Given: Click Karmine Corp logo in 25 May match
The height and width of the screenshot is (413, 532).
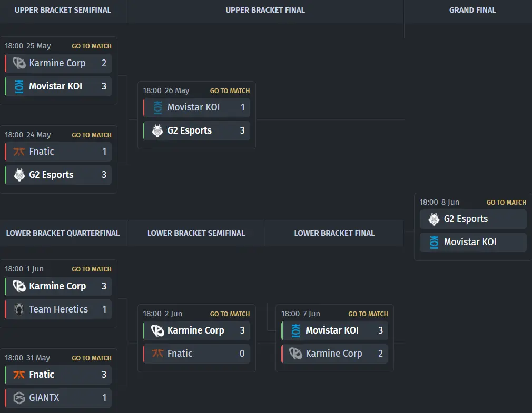Looking at the screenshot, I should click(x=19, y=63).
